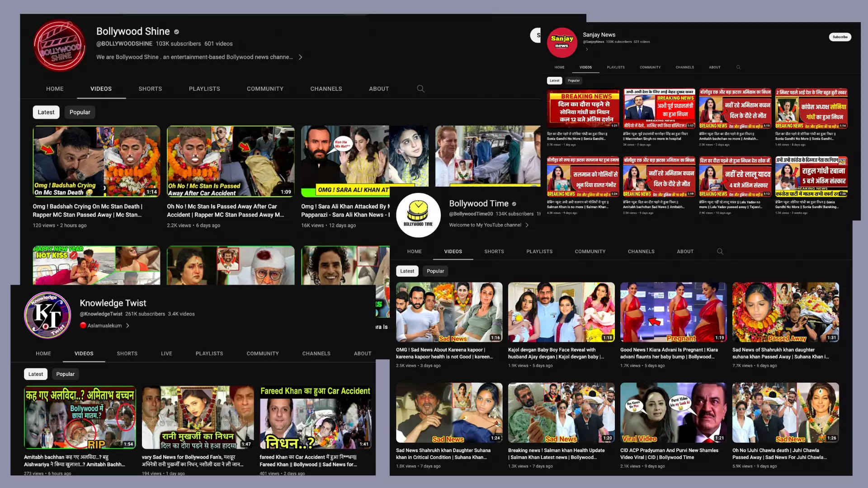
Task: Open Badshah Crying On Mc Stan thumbnail
Action: [96, 161]
